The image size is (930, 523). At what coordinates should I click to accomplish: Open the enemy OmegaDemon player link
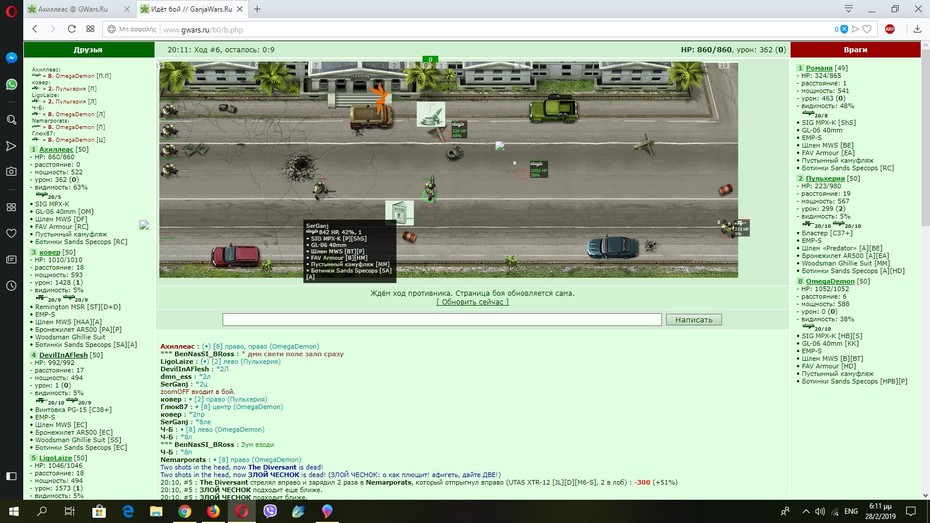[x=830, y=281]
